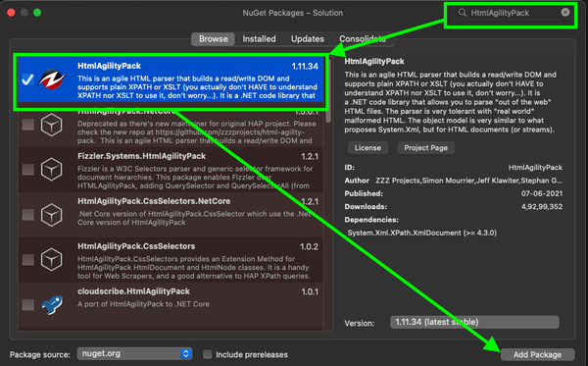Uncheck the HtmlAgilityPack package checkbox

click(27, 79)
